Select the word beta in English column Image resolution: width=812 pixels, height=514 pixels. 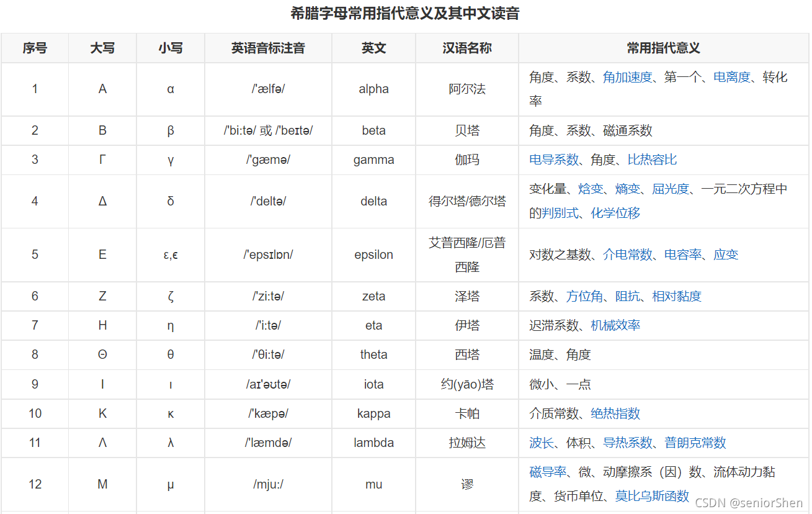coord(374,130)
